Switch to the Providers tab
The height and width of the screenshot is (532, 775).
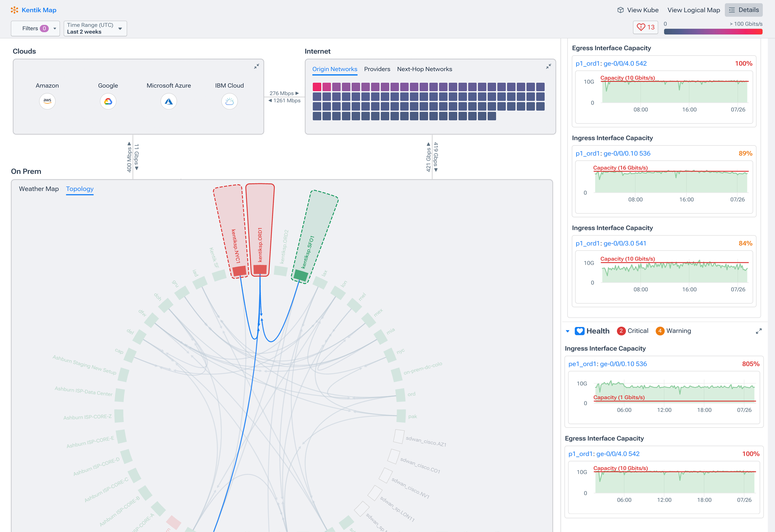pos(377,69)
